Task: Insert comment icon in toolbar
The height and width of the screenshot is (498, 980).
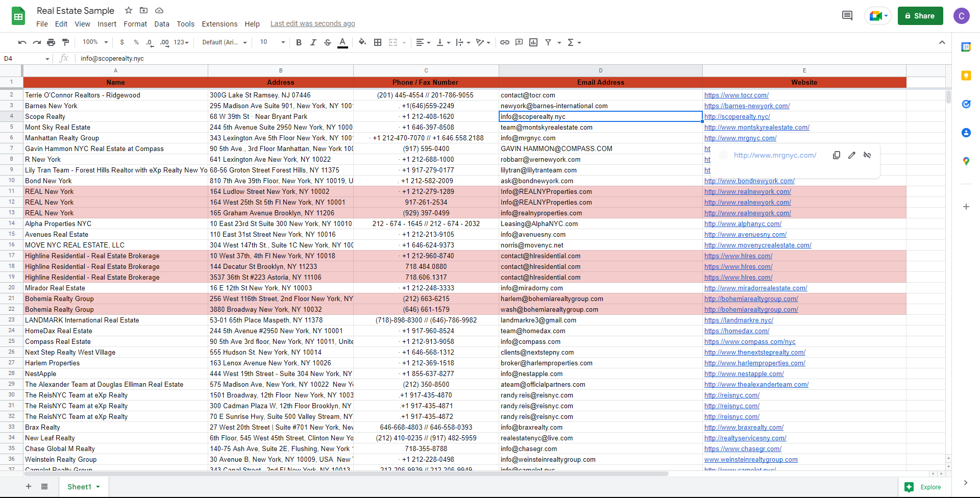Action: pyautogui.click(x=519, y=42)
